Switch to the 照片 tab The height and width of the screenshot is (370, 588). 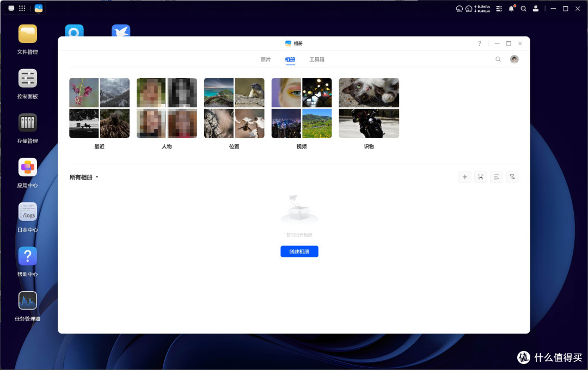pyautogui.click(x=266, y=60)
